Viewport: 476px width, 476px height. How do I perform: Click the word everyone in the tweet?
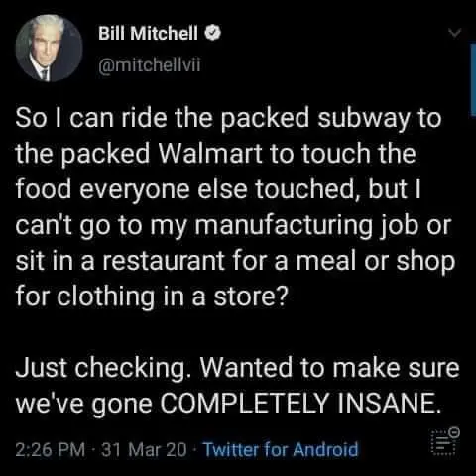[x=134, y=190]
